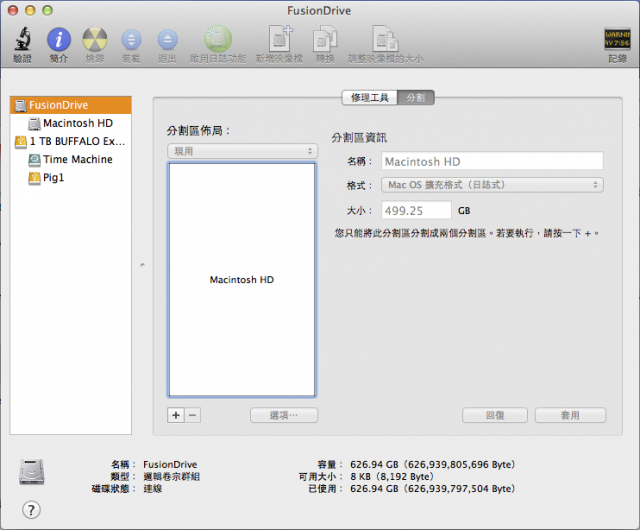The image size is (640, 530).
Task: Click the 燒錄 (Burn) toolbar icon
Action: click(x=95, y=40)
